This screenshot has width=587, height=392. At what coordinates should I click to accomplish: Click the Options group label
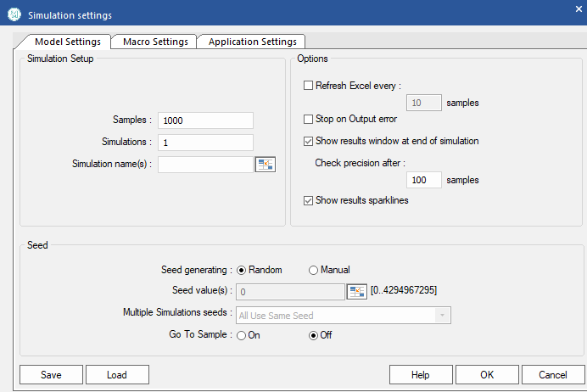312,59
